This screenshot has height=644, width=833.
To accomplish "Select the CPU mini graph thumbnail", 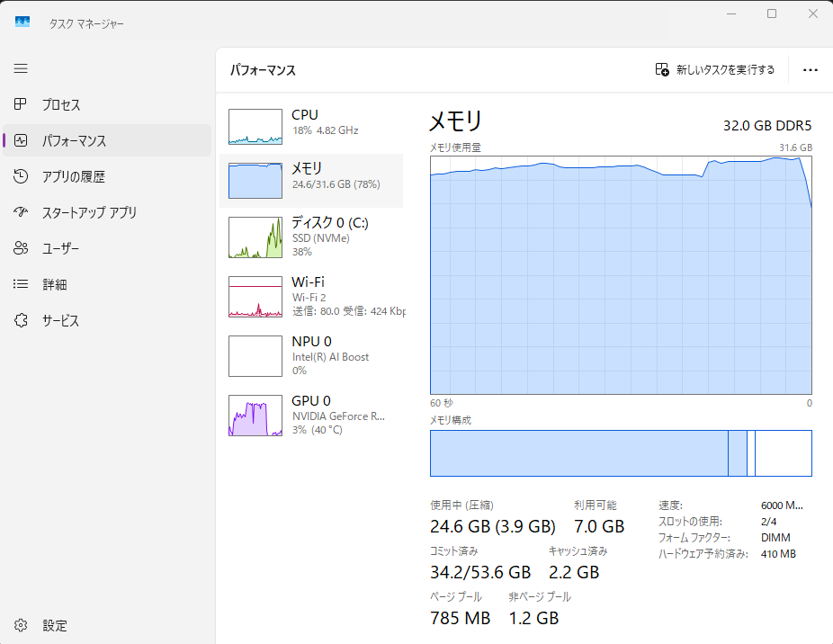I will pyautogui.click(x=255, y=127).
